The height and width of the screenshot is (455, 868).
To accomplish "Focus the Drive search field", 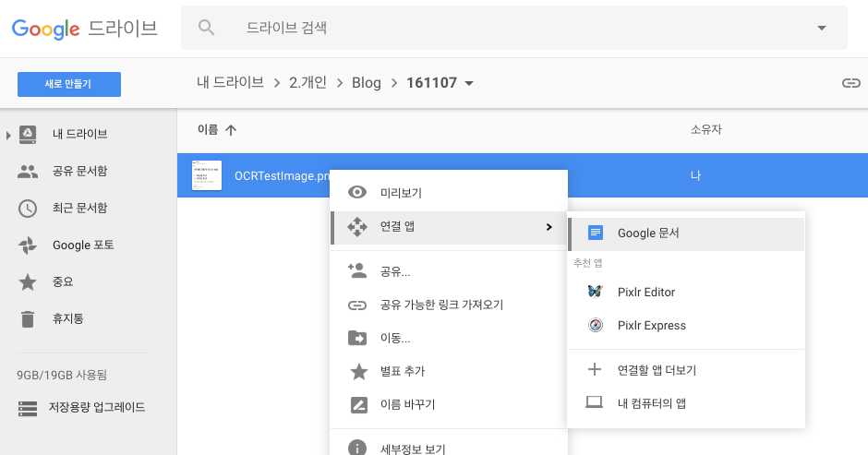I will (x=513, y=28).
